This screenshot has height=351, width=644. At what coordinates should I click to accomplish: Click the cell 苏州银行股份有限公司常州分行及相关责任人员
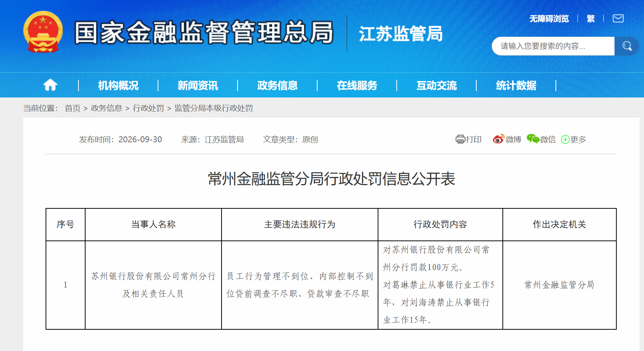(153, 285)
